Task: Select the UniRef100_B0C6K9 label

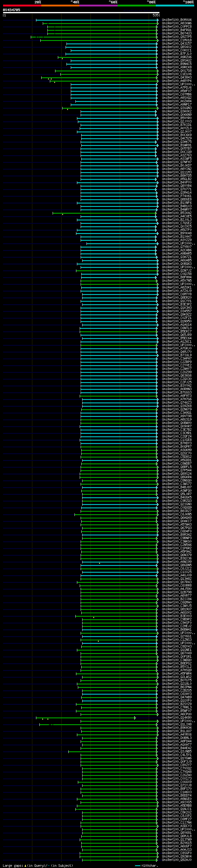Action: (x=176, y=135)
